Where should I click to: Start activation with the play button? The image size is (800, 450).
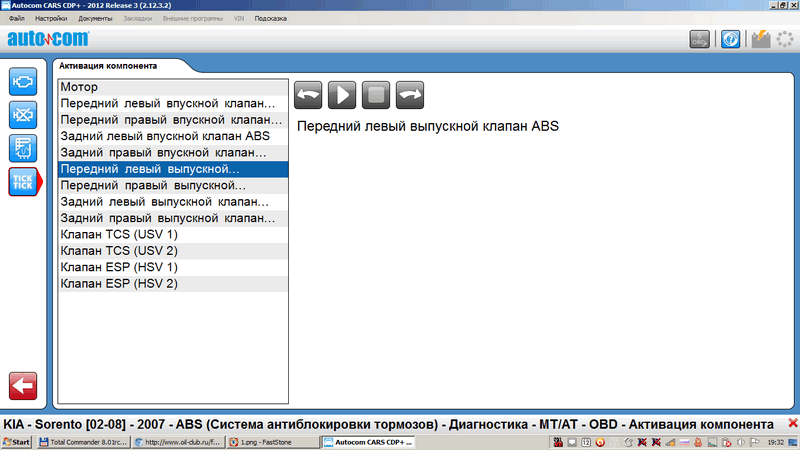(342, 95)
